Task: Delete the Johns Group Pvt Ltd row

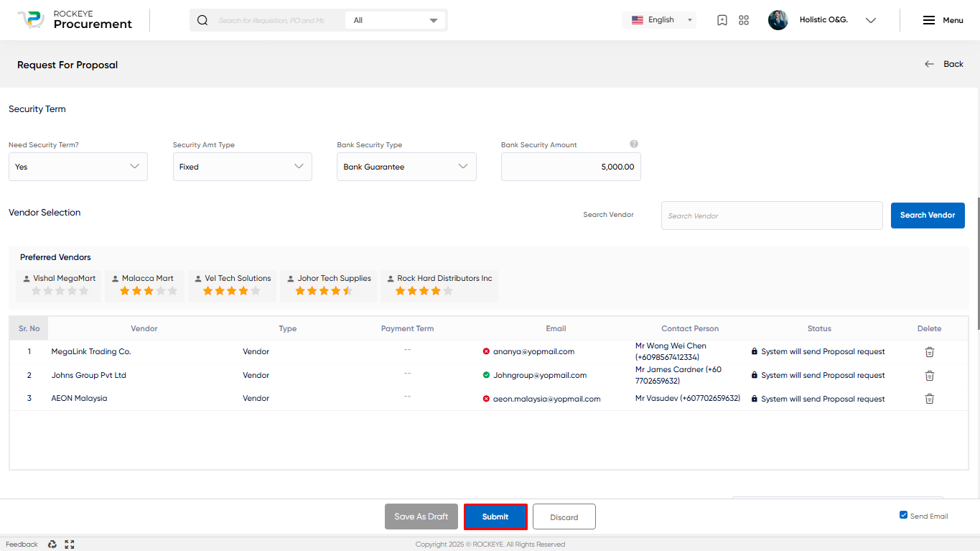Action: click(929, 376)
